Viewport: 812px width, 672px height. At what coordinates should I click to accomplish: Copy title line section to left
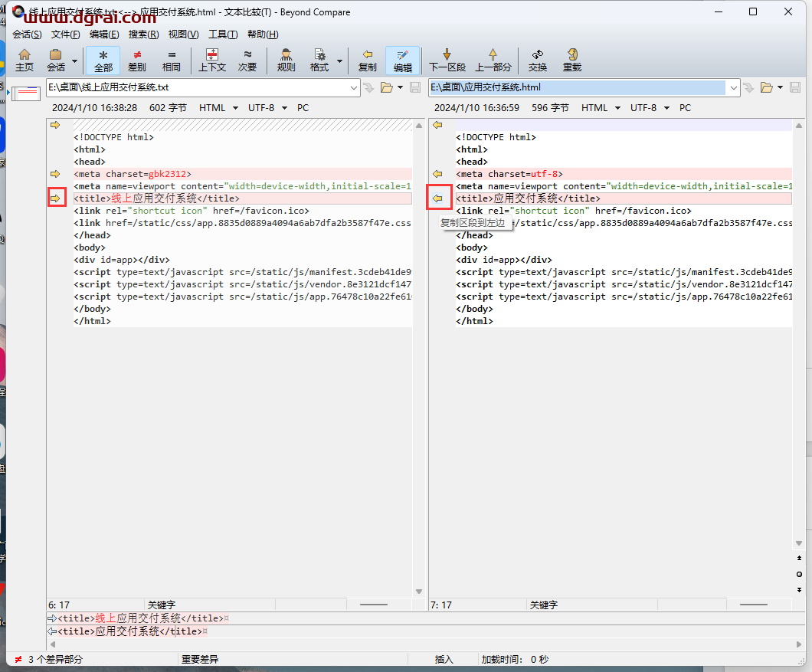click(437, 198)
